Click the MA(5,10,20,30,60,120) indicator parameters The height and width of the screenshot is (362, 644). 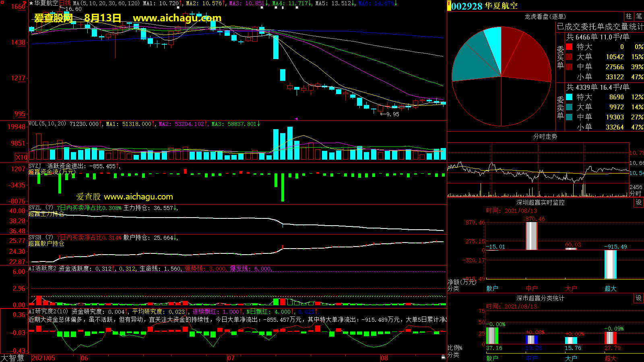[x=106, y=3]
